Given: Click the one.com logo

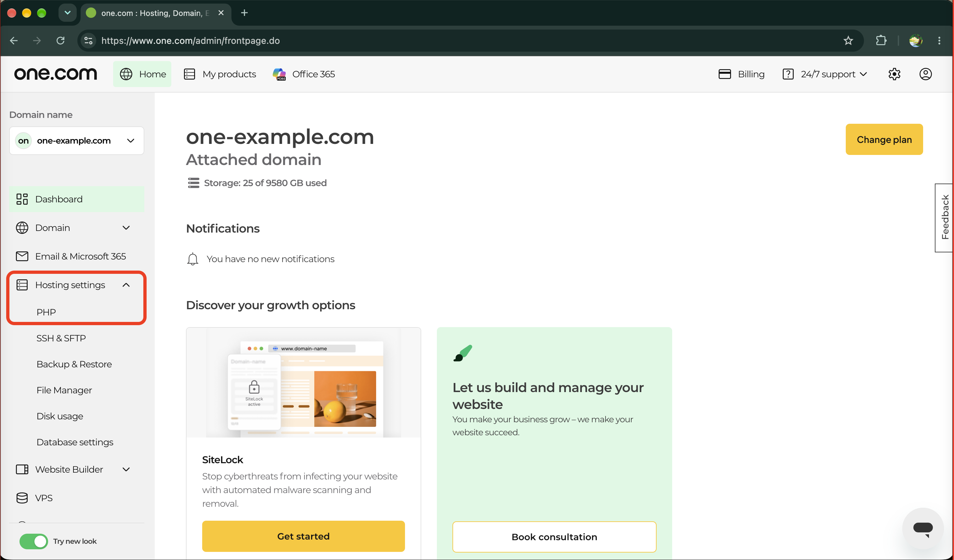Looking at the screenshot, I should pyautogui.click(x=56, y=74).
